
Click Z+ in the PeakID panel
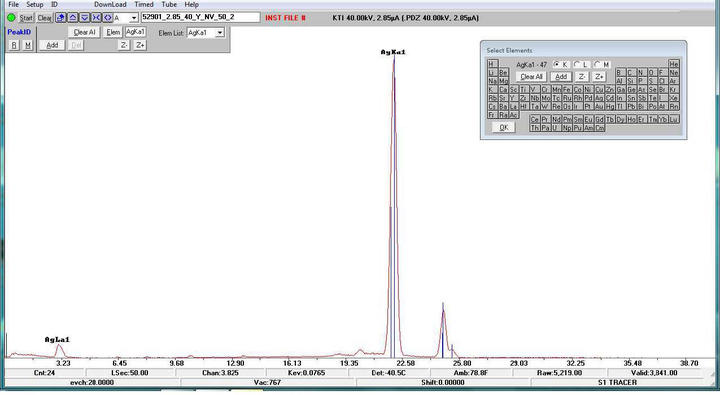point(140,45)
